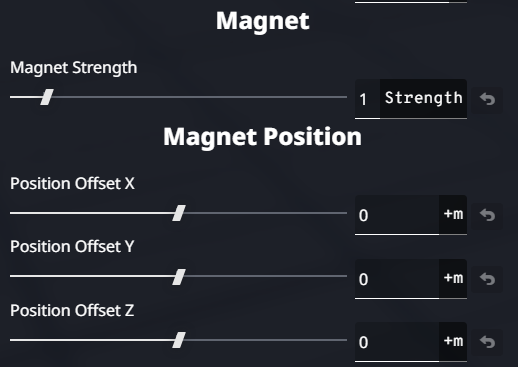The image size is (518, 367).
Task: Click the Magnet section heading
Action: tap(263, 21)
